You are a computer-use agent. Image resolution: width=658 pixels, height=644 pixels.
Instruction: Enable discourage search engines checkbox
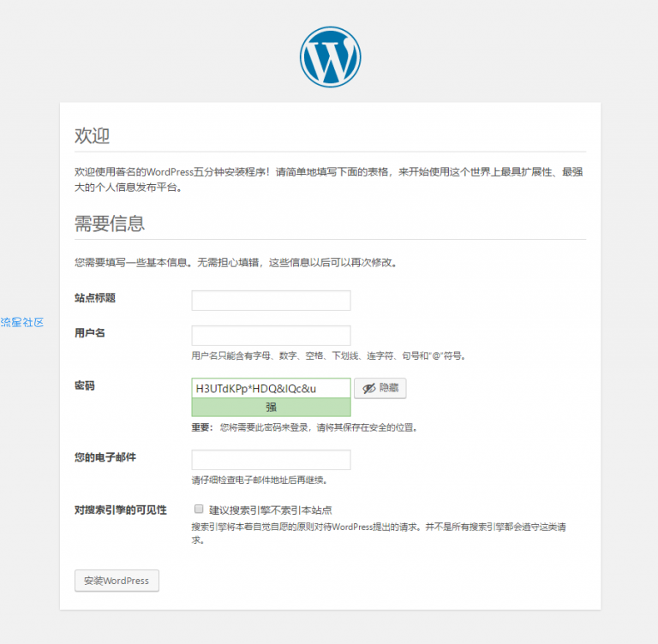199,509
